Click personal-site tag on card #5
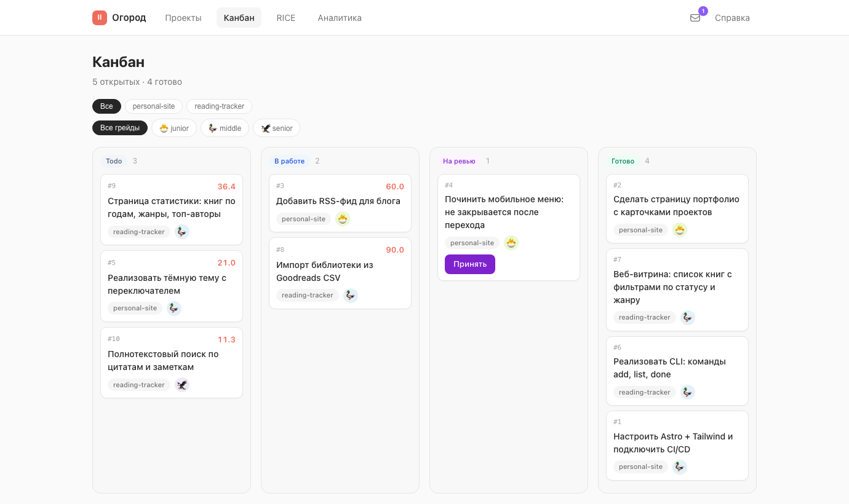 [x=135, y=308]
